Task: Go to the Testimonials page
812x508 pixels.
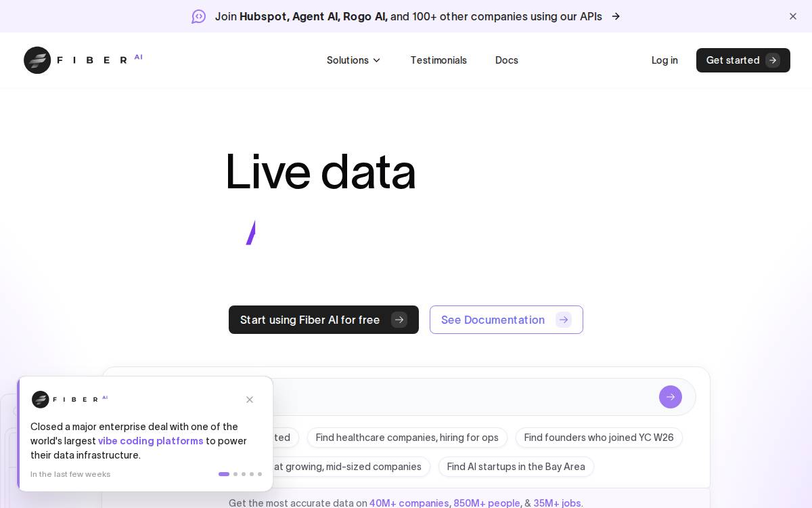Action: tap(438, 60)
